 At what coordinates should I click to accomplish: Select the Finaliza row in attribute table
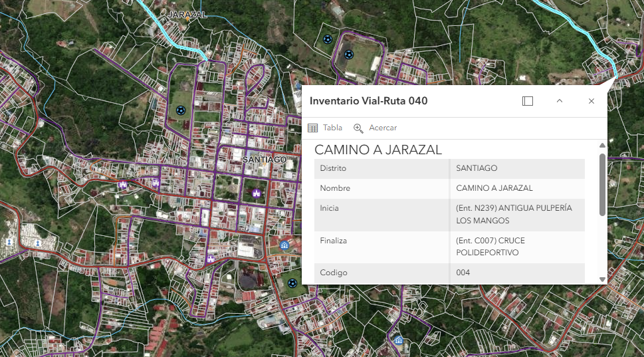(449, 247)
